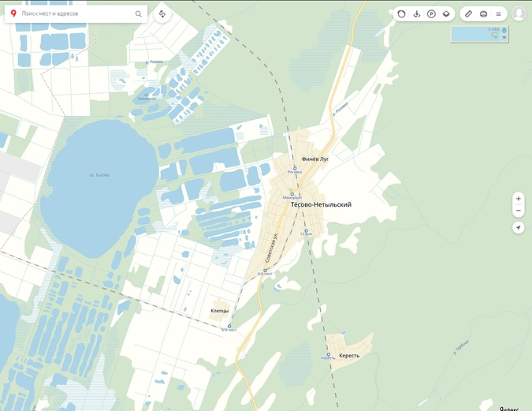This screenshot has width=532, height=411.
Task: Open the user profile avatar
Action: coord(519,13)
